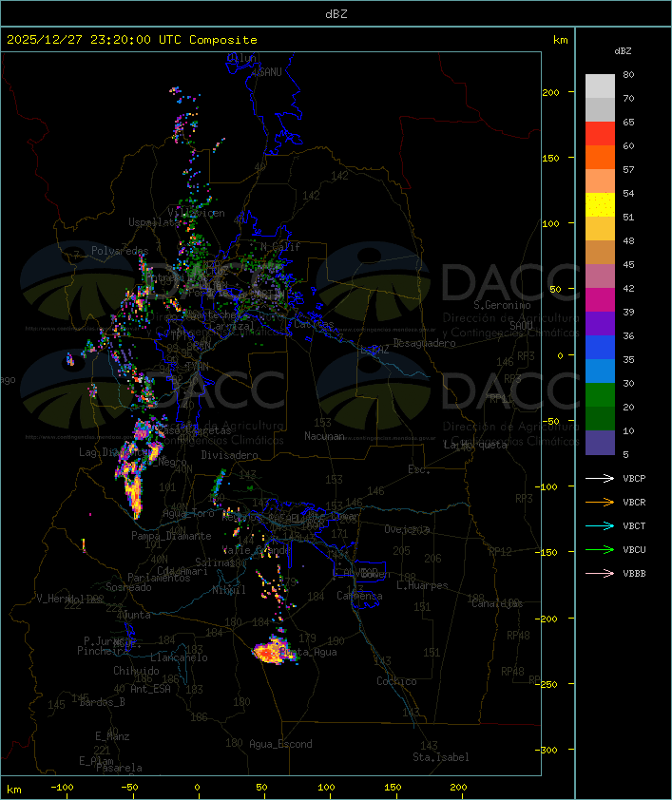Click the -300 km mark on the right axis
Screen dimensions: 672x800
(x=548, y=750)
